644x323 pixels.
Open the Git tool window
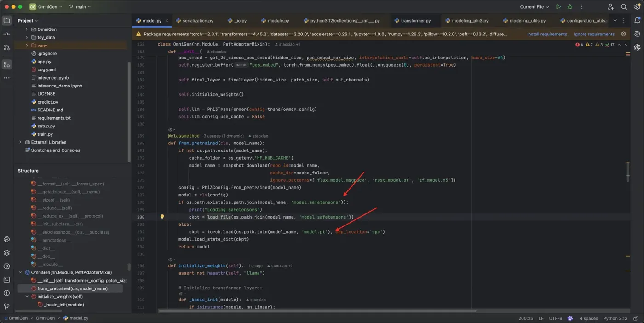click(6, 306)
